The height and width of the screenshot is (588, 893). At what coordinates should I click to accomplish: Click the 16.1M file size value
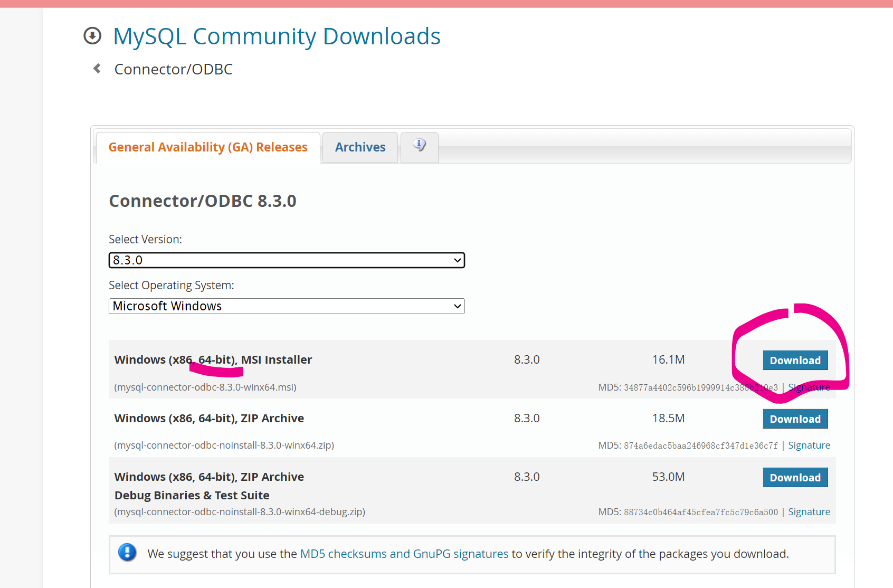[668, 360]
